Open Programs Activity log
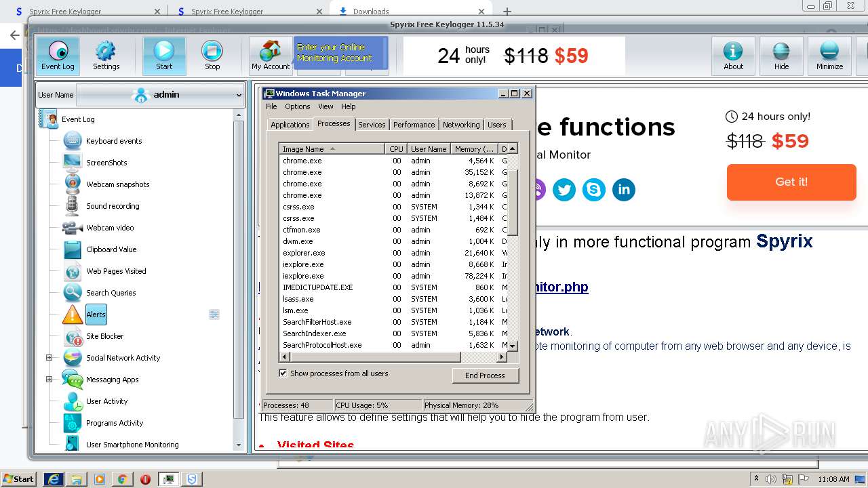The image size is (868, 488). [x=115, y=423]
